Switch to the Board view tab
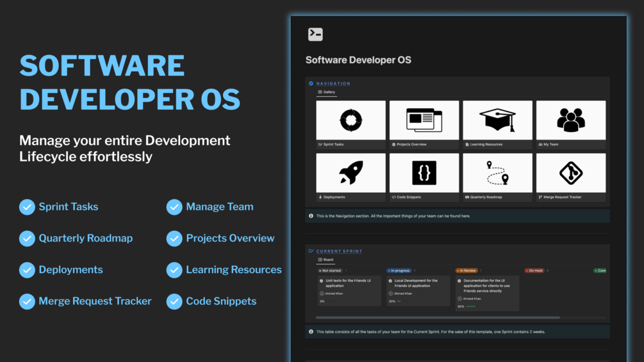 tap(326, 259)
